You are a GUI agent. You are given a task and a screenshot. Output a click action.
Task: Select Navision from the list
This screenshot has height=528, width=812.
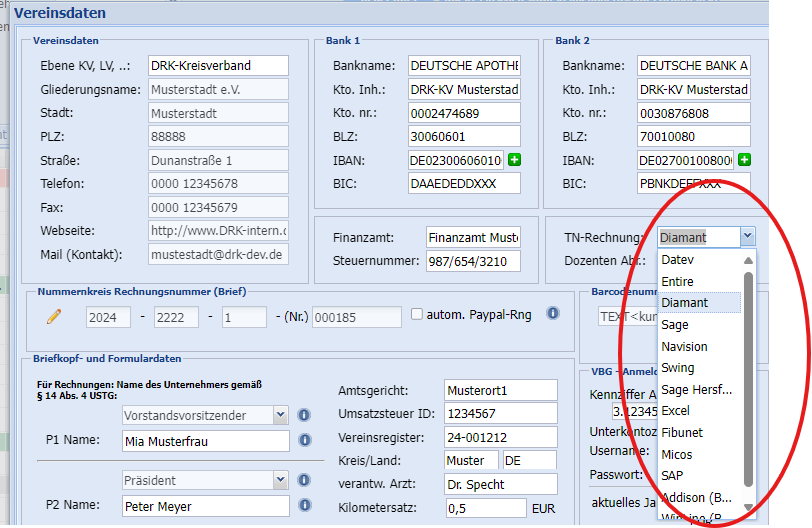click(x=684, y=346)
